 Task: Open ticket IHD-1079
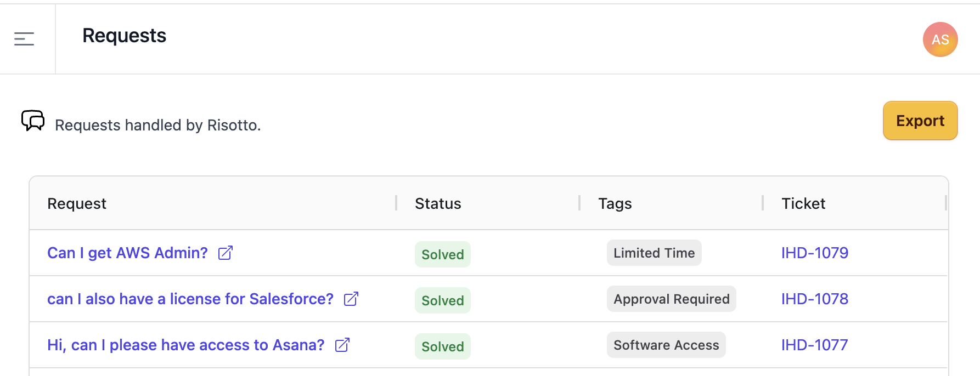tap(814, 253)
